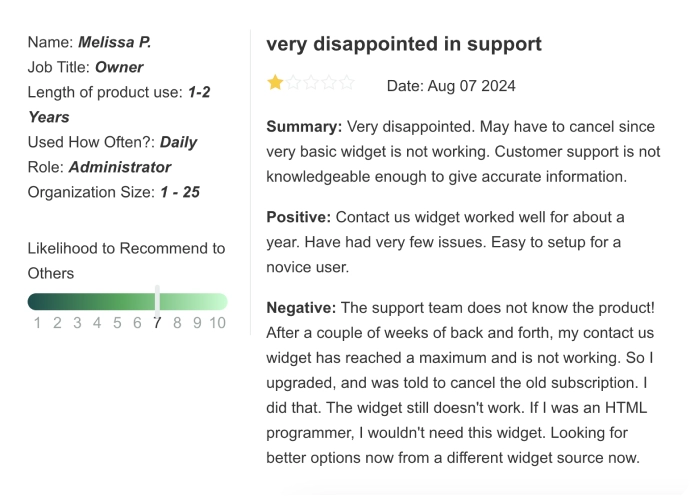Click the Role value 'Administrator'
The width and height of the screenshot is (690, 500).
pyautogui.click(x=120, y=167)
